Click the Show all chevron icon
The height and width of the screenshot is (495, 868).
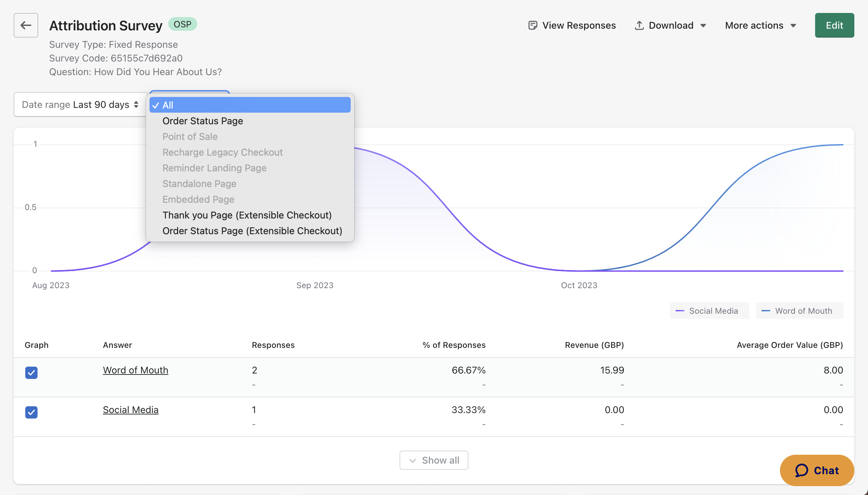pyautogui.click(x=413, y=461)
